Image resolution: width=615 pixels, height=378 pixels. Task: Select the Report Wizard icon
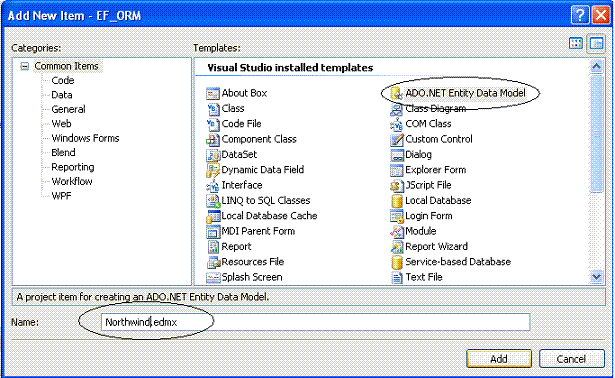[x=397, y=247]
